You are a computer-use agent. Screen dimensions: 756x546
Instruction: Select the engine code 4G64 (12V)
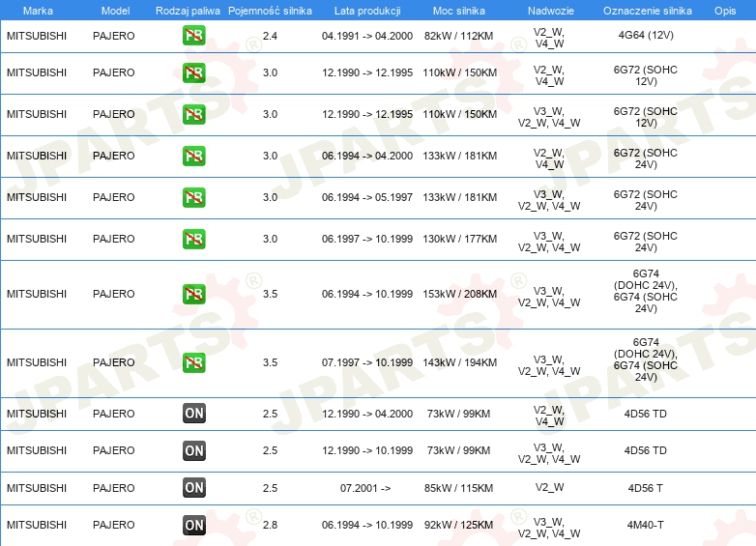(646, 35)
